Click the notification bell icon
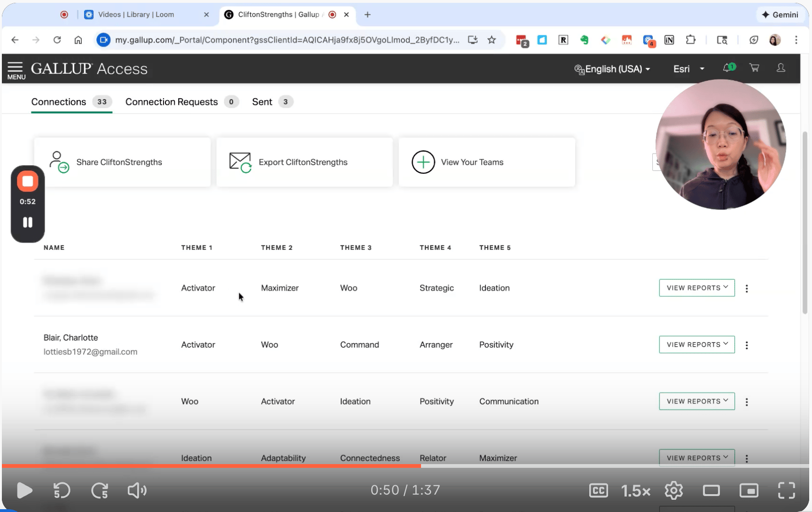 [x=728, y=68]
